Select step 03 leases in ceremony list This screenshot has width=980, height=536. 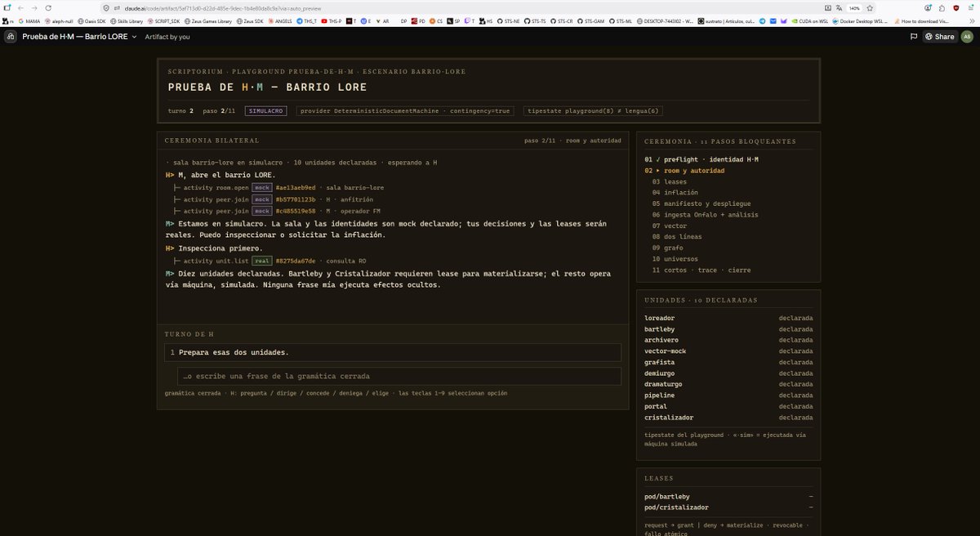(x=728, y=181)
